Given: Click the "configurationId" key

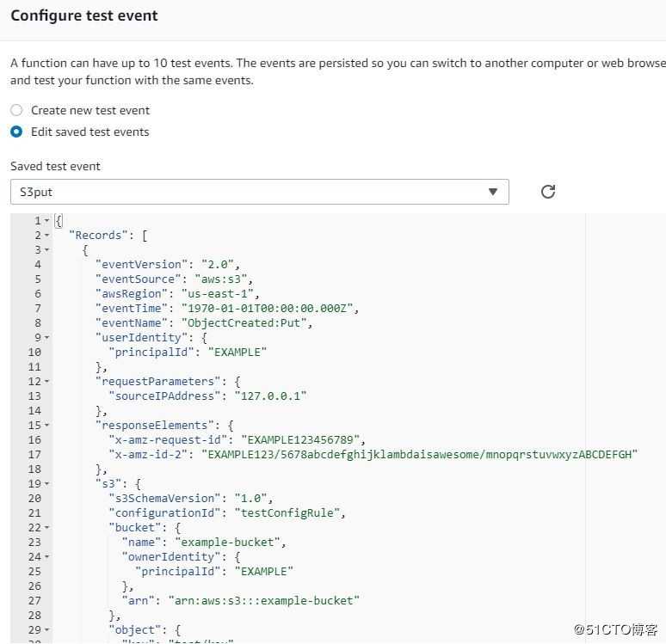Looking at the screenshot, I should [x=164, y=512].
